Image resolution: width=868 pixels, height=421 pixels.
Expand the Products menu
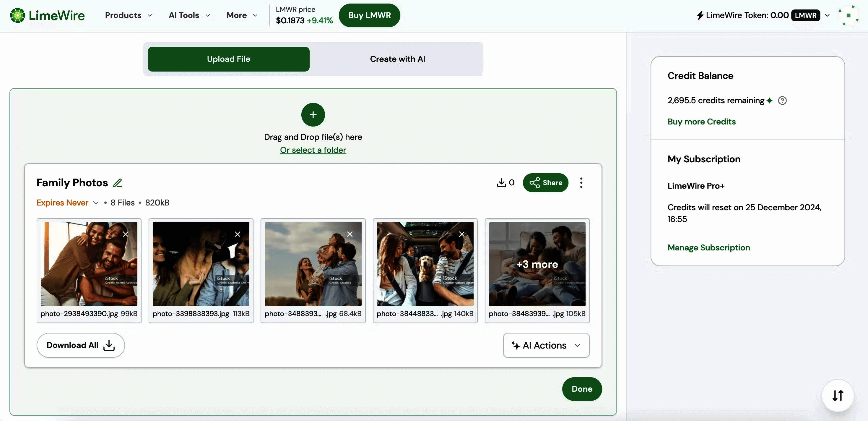pos(128,15)
